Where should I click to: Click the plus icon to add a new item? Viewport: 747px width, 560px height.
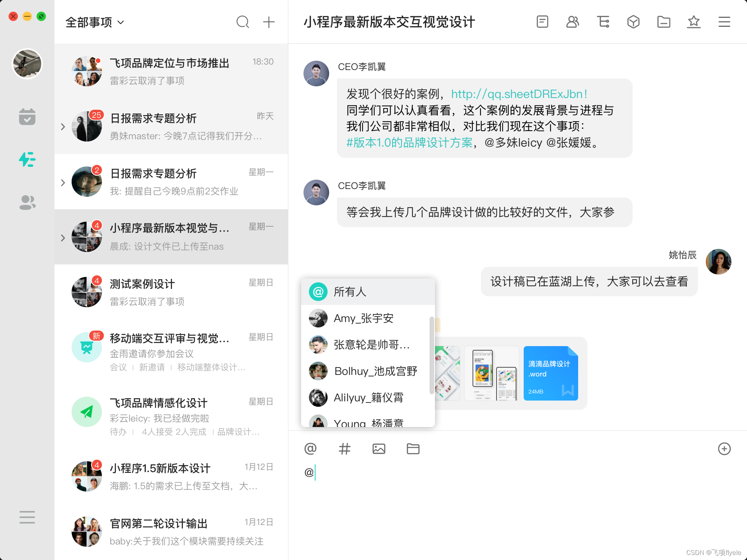click(269, 22)
